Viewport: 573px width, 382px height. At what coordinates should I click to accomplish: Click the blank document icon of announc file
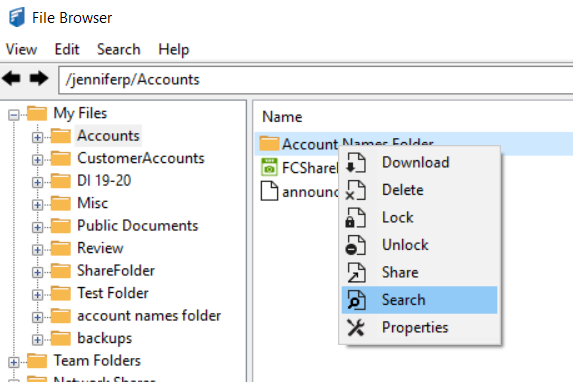(x=269, y=191)
